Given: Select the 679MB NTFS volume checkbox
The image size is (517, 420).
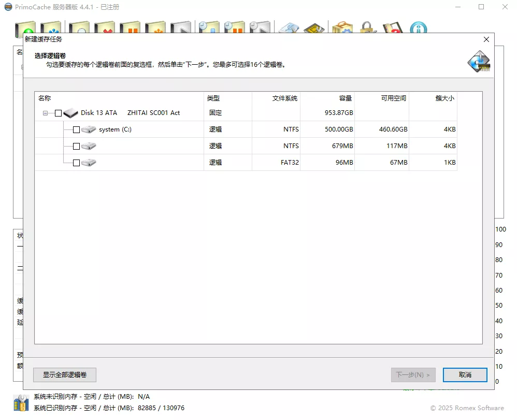Looking at the screenshot, I should point(77,147).
